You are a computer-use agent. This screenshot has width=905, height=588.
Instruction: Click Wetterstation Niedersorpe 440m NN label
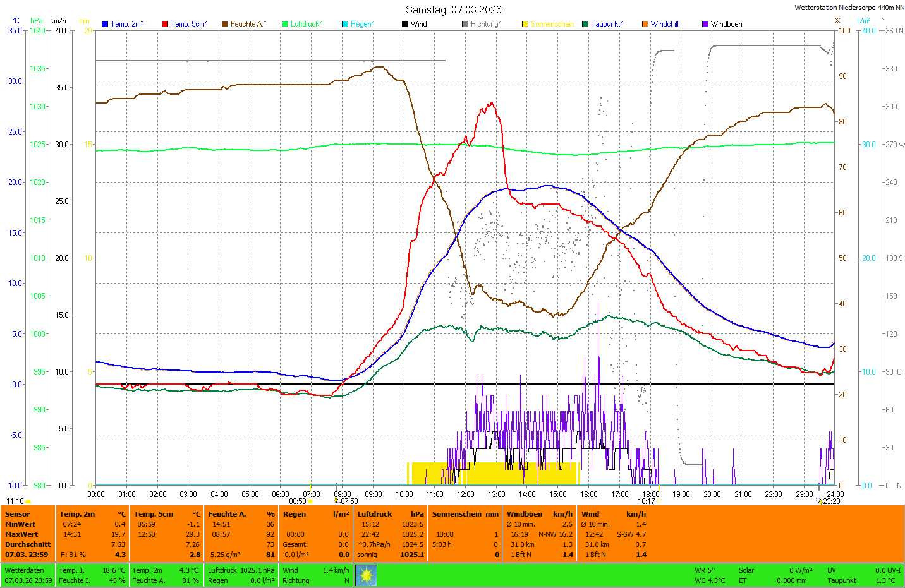849,8
